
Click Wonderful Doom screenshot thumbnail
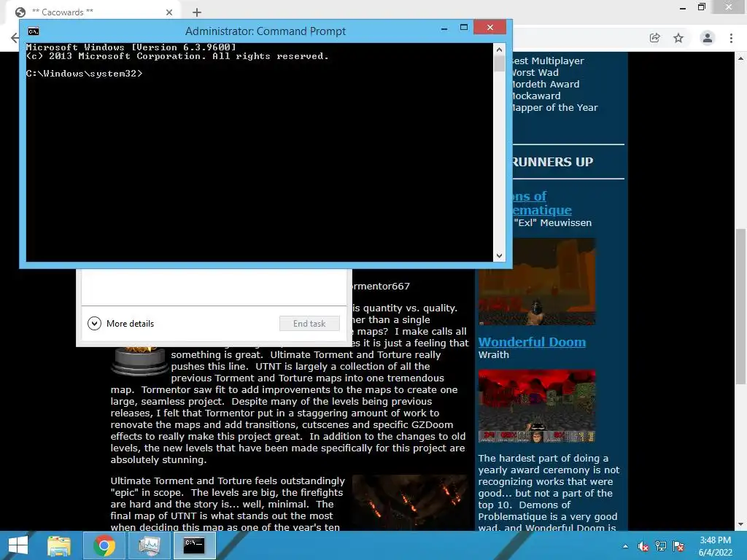tap(537, 405)
